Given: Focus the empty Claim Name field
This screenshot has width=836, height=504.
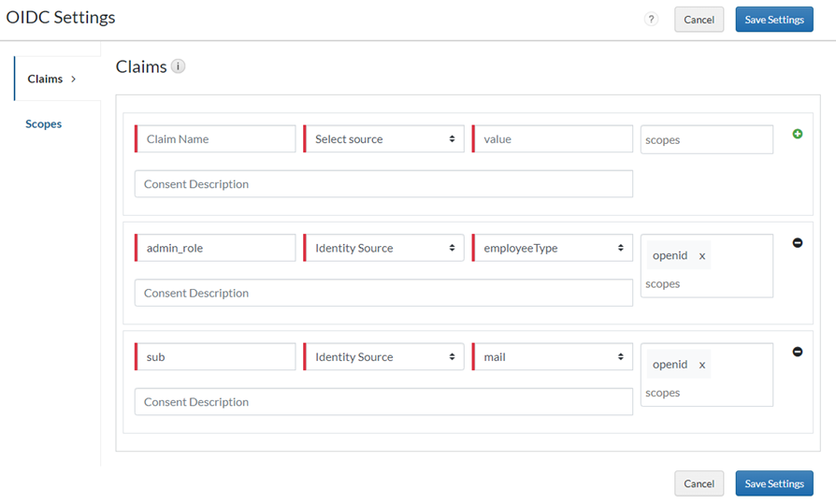Looking at the screenshot, I should [x=217, y=139].
